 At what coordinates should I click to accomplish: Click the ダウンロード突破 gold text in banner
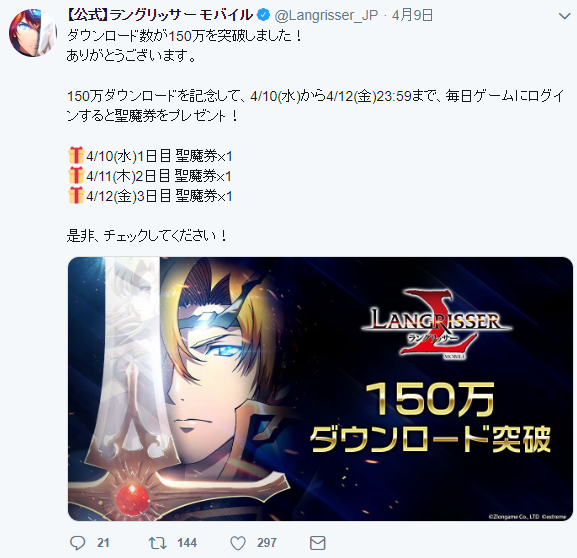point(430,439)
